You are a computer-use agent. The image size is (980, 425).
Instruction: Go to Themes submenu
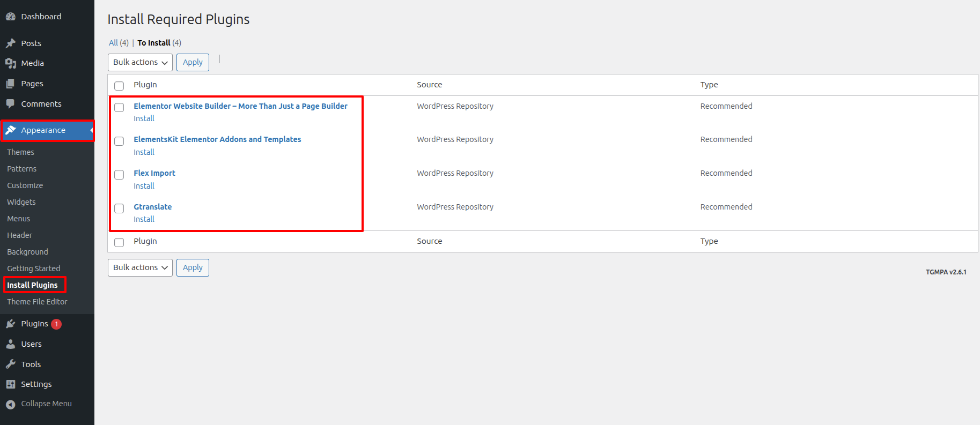click(20, 152)
